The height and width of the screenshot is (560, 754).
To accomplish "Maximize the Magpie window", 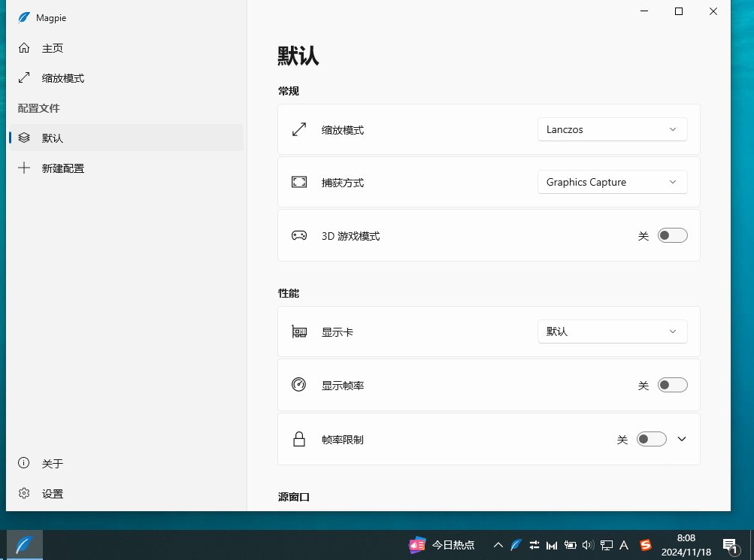I will coord(679,11).
